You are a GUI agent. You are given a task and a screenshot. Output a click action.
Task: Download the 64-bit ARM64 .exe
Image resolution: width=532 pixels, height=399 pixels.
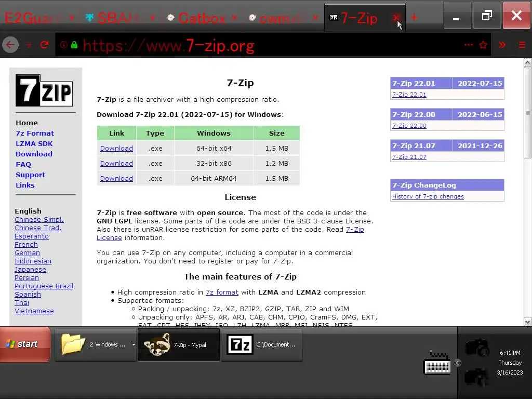[116, 179]
